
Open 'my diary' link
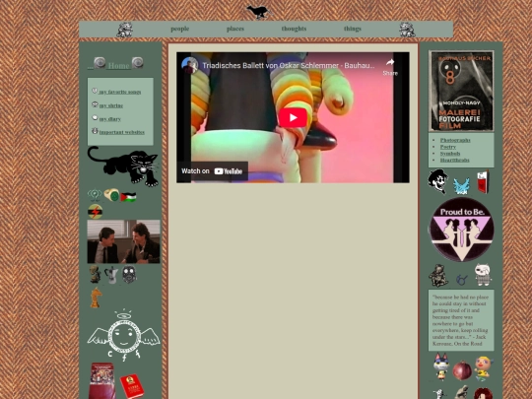(110, 119)
